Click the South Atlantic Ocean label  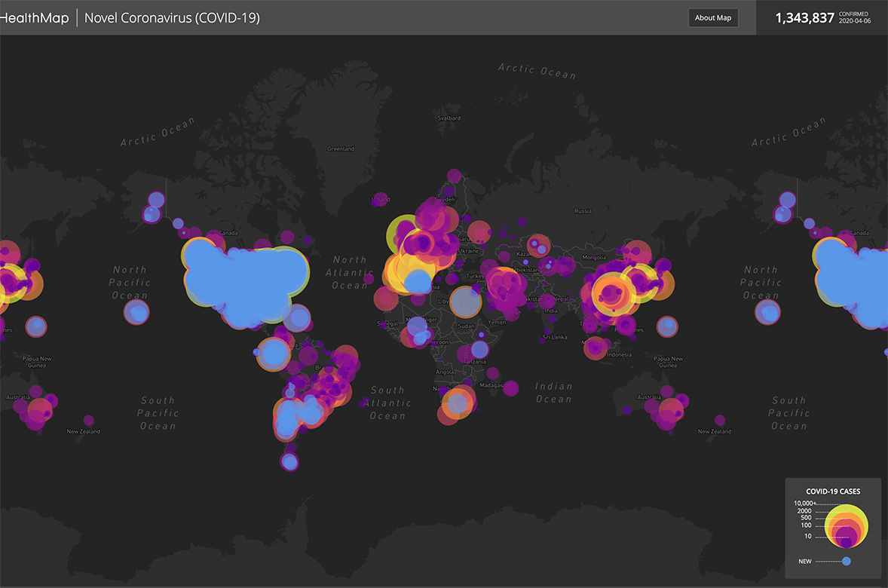[387, 403]
